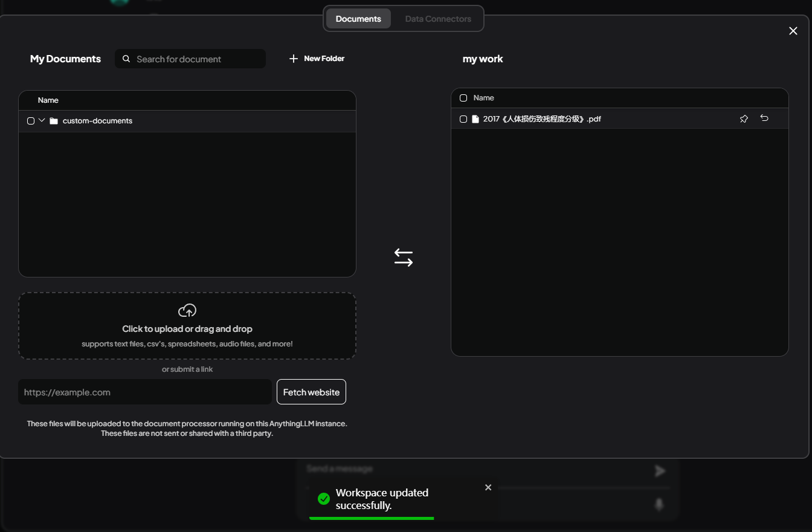Click the cloud upload icon
The width and height of the screenshot is (812, 532).
click(187, 311)
